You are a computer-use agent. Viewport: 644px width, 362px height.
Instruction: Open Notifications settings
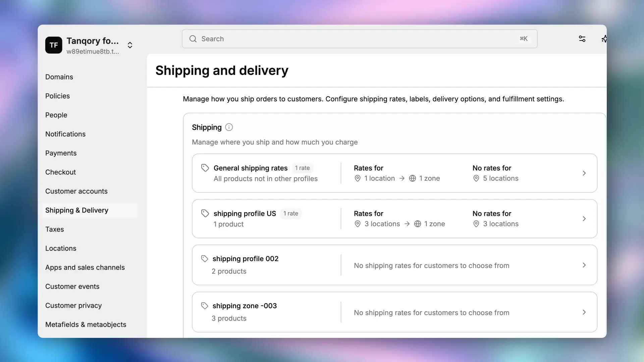65,134
